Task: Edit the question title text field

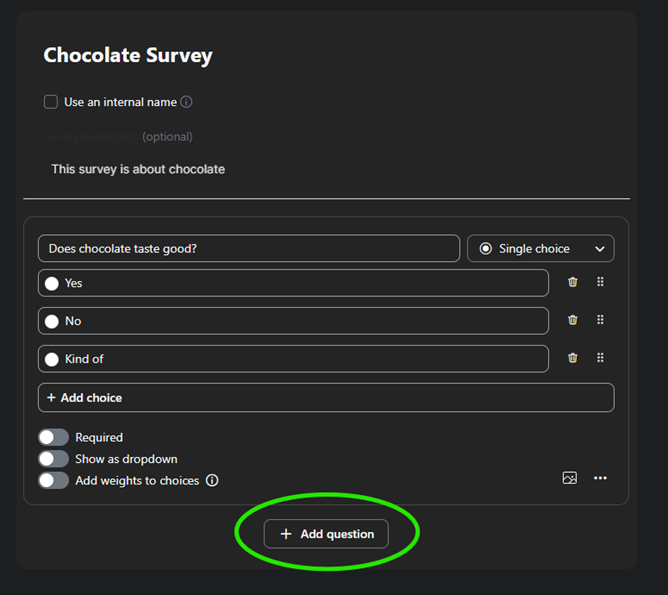Action: click(248, 249)
